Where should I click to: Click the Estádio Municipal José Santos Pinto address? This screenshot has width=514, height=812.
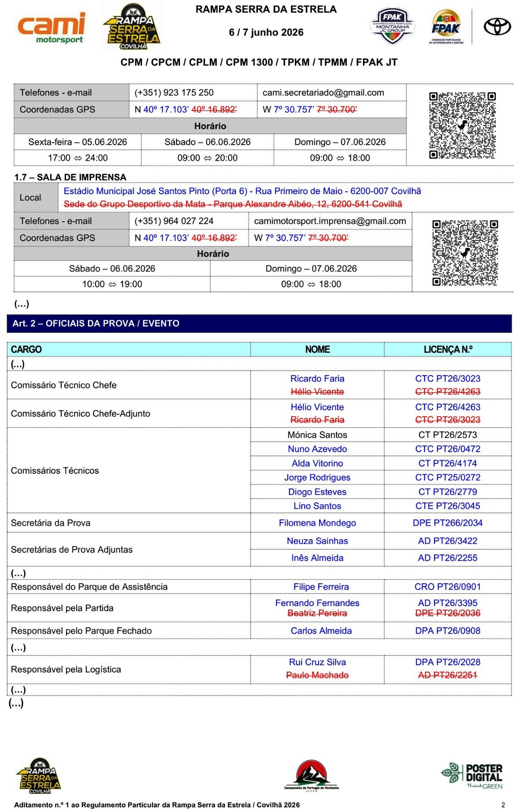[x=242, y=191]
